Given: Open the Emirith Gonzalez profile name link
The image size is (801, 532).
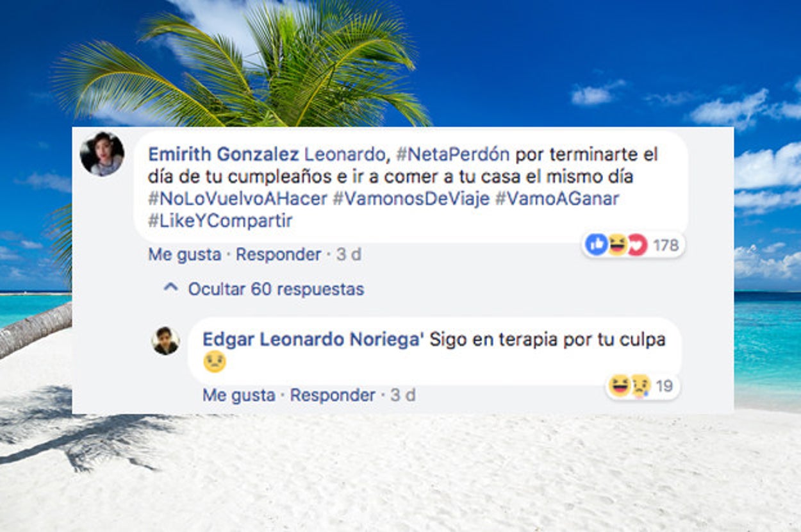Looking at the screenshot, I should pyautogui.click(x=224, y=154).
